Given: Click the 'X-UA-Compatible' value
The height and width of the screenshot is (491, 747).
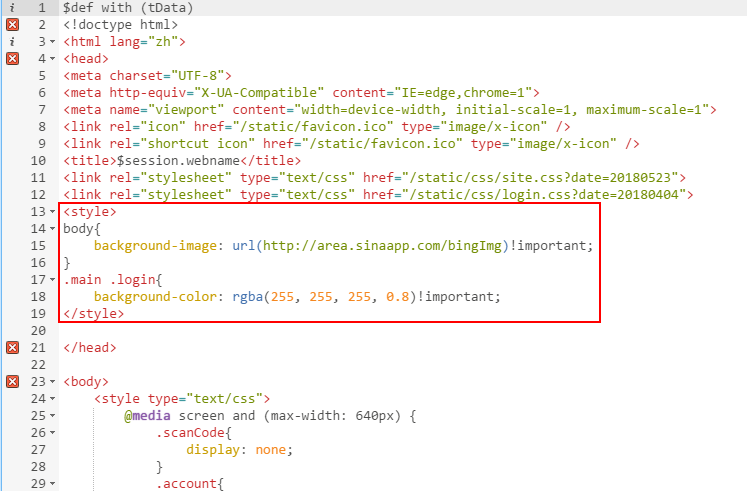Looking at the screenshot, I should click(259, 92).
